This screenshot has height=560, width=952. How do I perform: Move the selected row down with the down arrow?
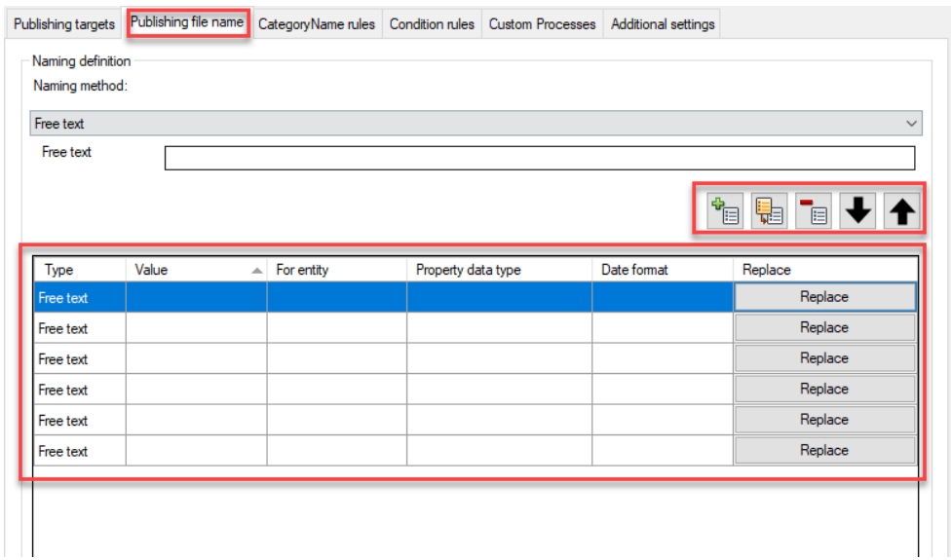857,211
